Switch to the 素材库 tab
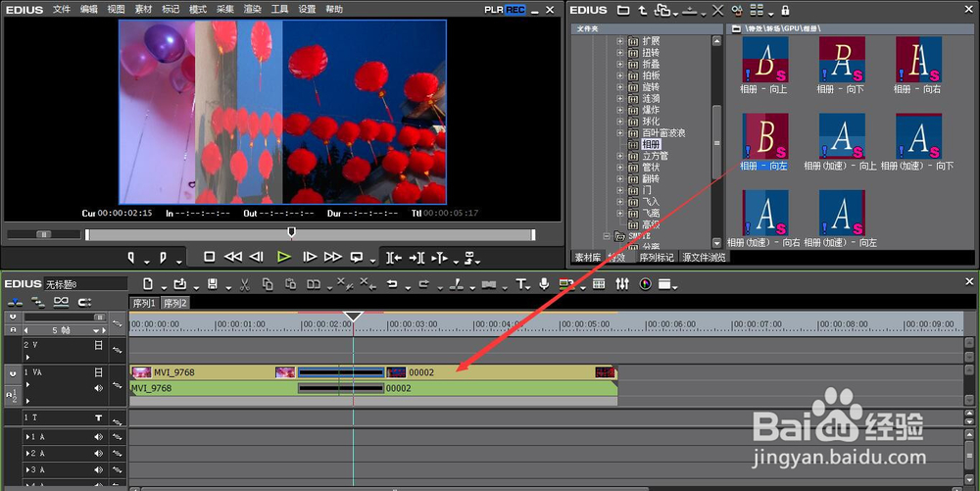Image resolution: width=980 pixels, height=491 pixels. pyautogui.click(x=587, y=258)
